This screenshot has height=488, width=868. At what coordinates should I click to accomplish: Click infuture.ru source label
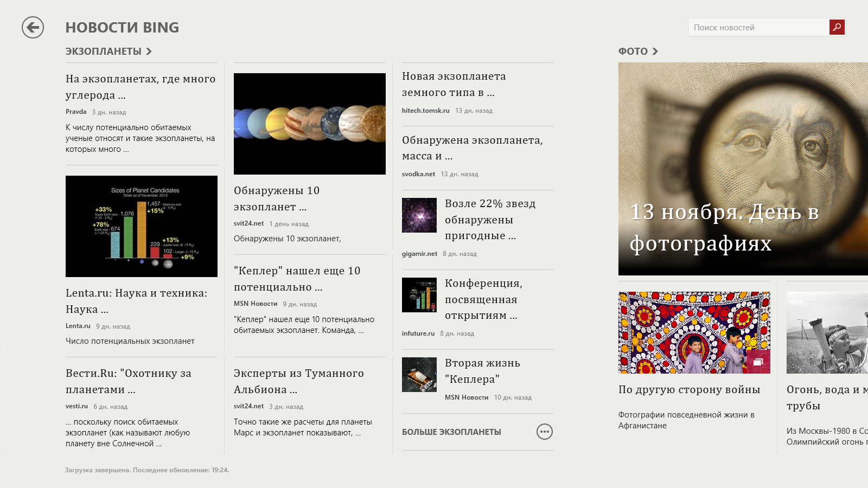point(418,333)
